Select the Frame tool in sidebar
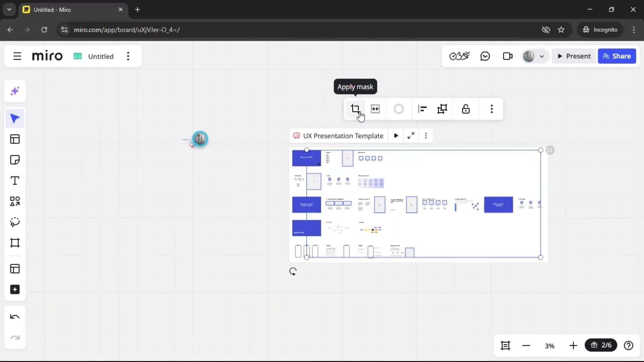Viewport: 644px width, 362px height. (15, 243)
